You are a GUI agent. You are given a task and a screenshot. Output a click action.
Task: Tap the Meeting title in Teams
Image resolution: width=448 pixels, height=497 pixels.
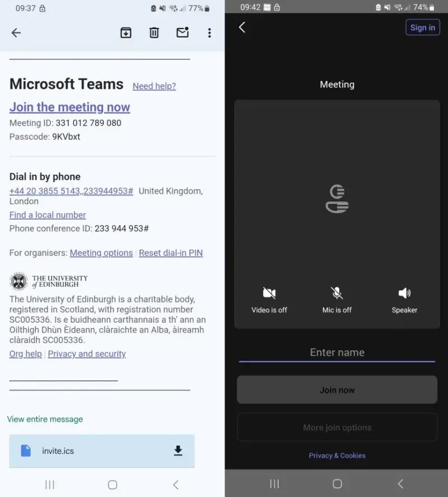point(337,85)
